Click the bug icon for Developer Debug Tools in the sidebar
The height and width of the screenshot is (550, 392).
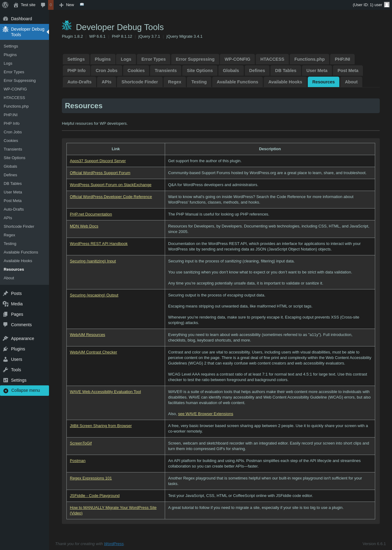[6, 29]
